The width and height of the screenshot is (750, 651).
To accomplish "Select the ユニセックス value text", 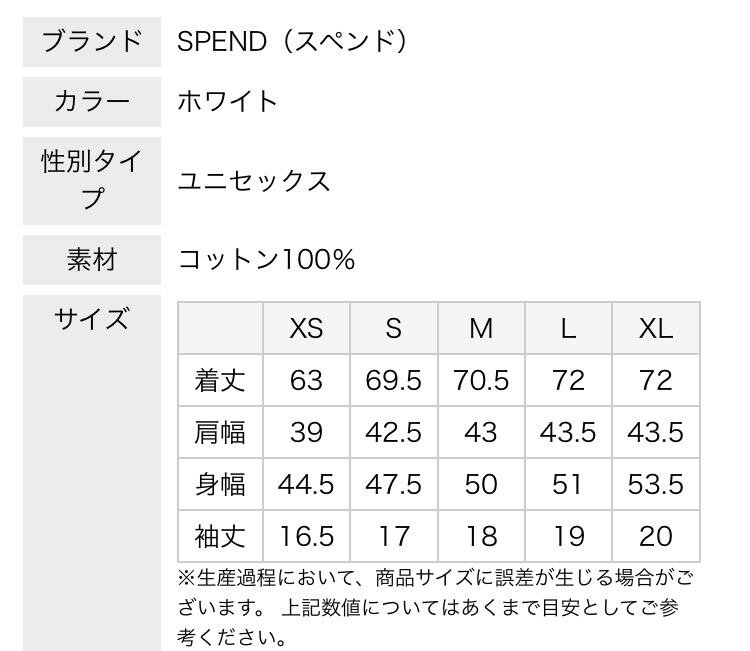I will click(x=254, y=181).
